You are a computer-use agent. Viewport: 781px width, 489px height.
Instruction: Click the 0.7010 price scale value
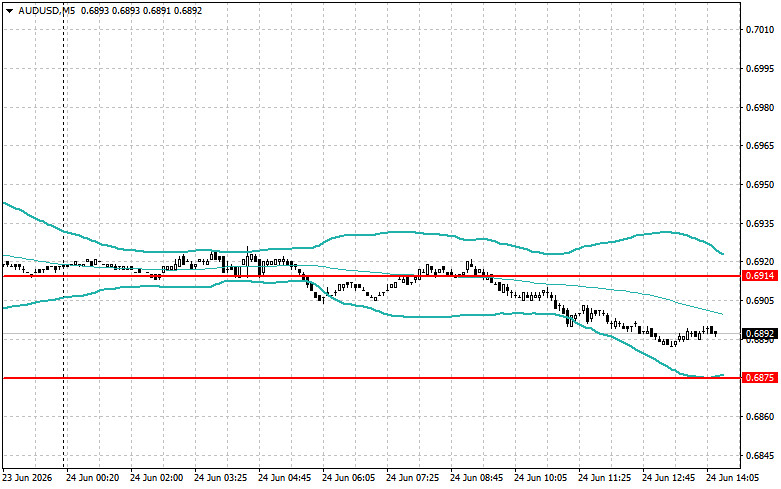[x=760, y=30]
